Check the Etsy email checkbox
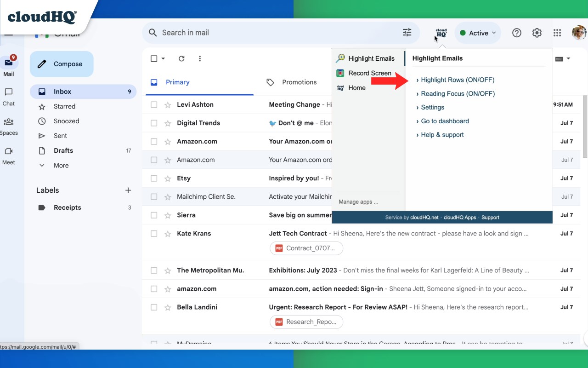The image size is (588, 368). click(x=154, y=178)
